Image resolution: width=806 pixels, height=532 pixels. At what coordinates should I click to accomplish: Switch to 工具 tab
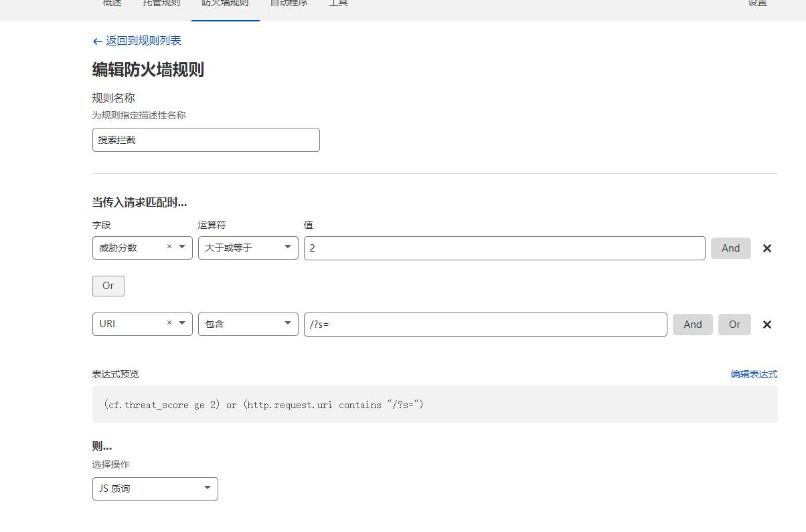pos(338,3)
